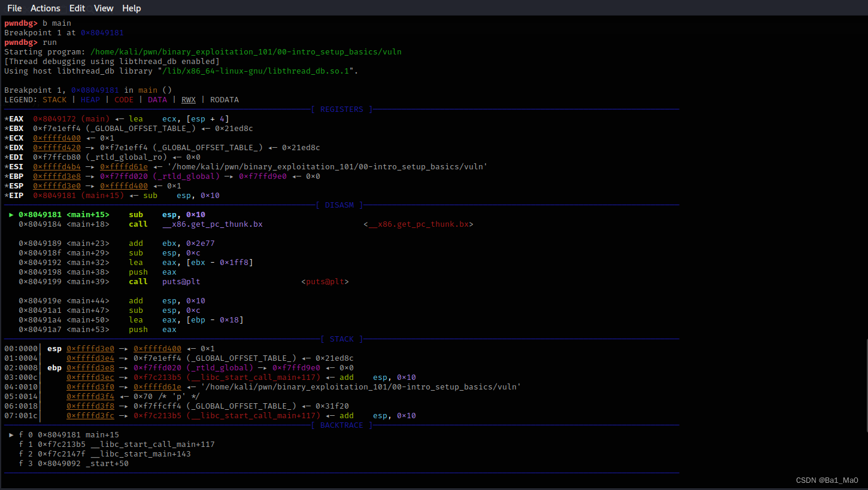Select the 'Breakpoint 1 at 0x8049181' line
Image resolution: width=868 pixels, height=490 pixels.
coord(64,33)
